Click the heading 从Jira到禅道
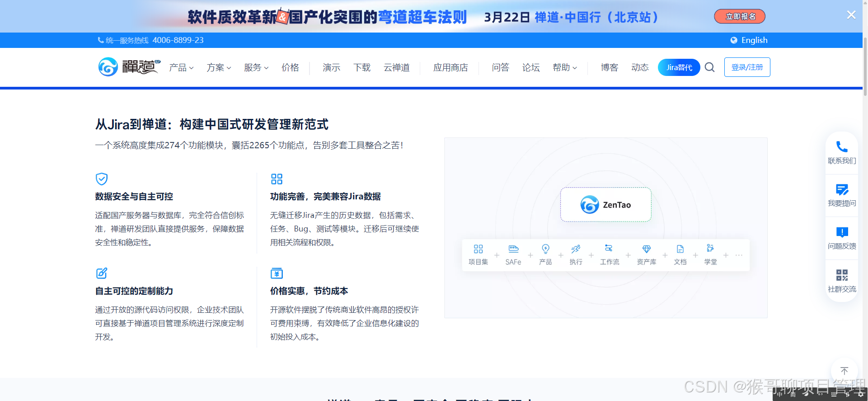Image resolution: width=868 pixels, height=401 pixels. [212, 124]
